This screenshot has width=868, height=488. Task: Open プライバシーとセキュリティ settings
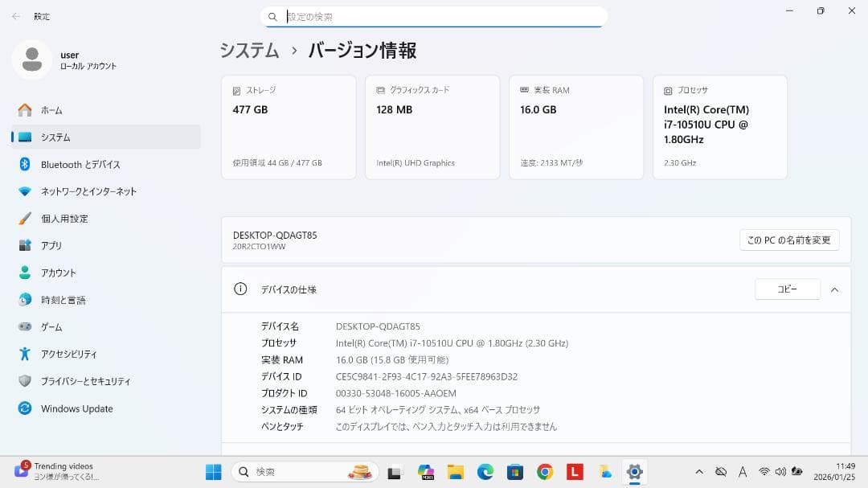[84, 381]
